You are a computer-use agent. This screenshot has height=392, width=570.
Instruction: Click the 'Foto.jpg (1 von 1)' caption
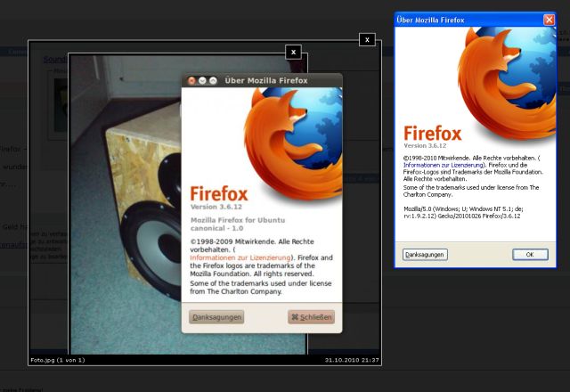pyautogui.click(x=58, y=360)
